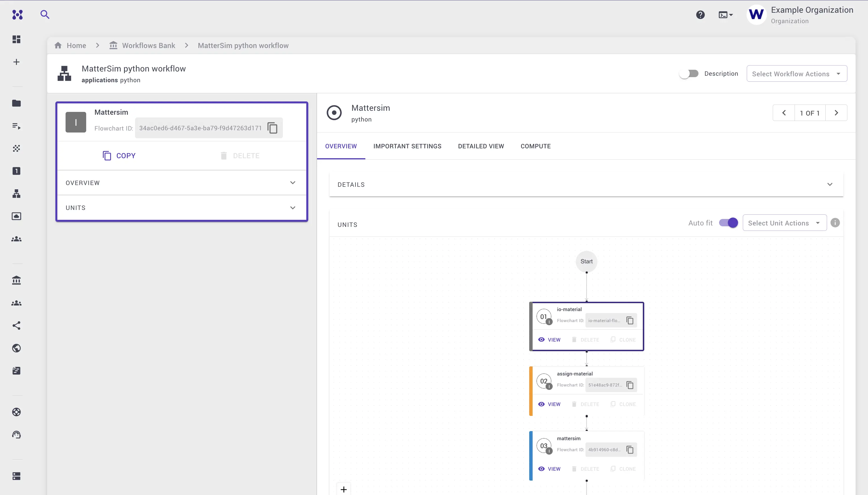Viewport: 868px width, 495px height.
Task: Open Select Unit Actions dropdown
Action: tap(784, 223)
